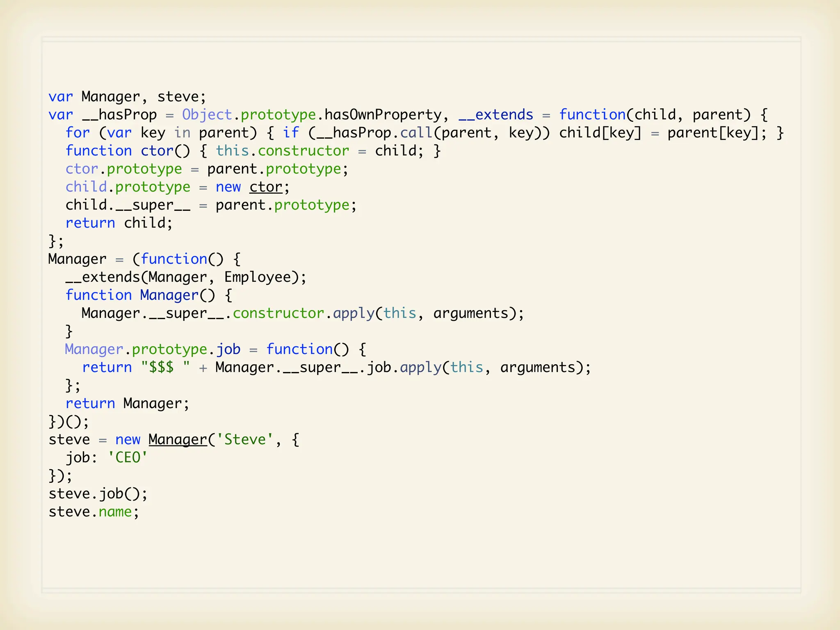The height and width of the screenshot is (630, 840).
Task: Click line 'child.__super__ = parent.prototype;'
Action: click(x=211, y=205)
